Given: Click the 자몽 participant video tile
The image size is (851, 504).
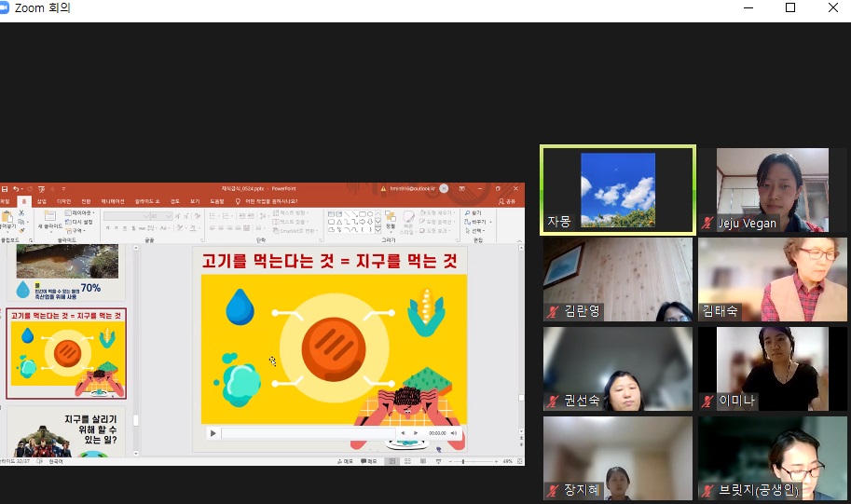Looking at the screenshot, I should tap(618, 190).
